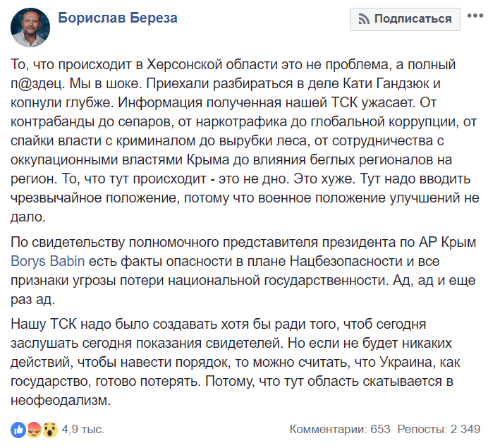Click the word неофеодализм ending the post
The height and width of the screenshot is (448, 488).
[61, 400]
